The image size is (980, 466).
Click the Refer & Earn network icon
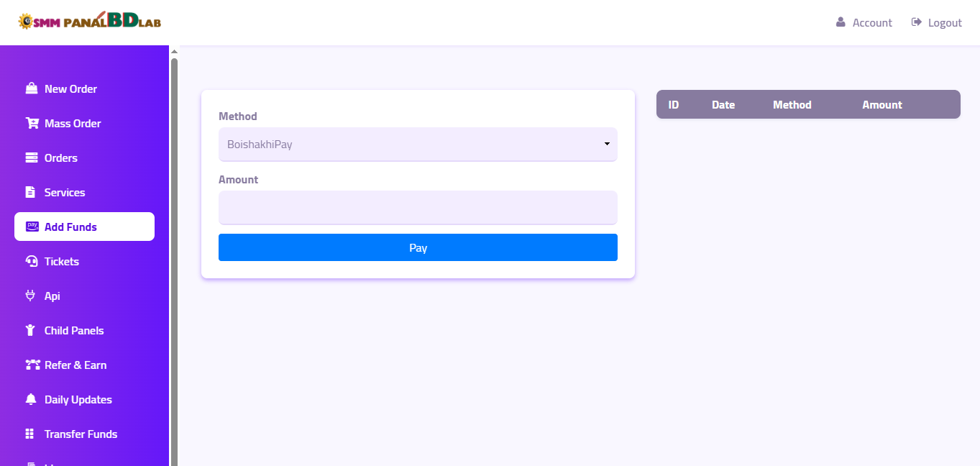pos(32,365)
